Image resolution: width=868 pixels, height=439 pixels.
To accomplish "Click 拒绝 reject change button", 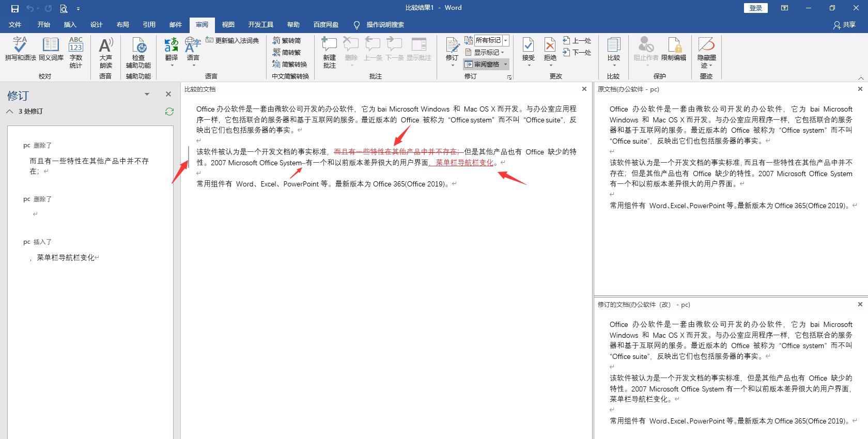I will [550, 52].
